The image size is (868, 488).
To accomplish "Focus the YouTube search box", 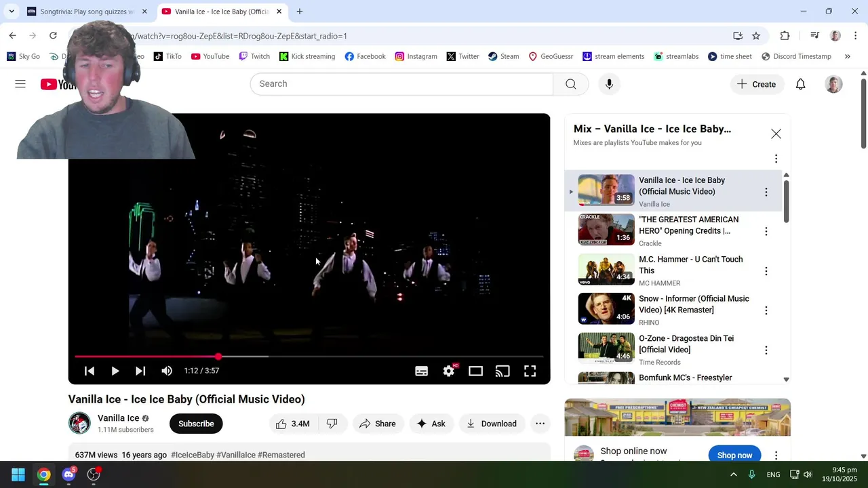I will pyautogui.click(x=401, y=84).
